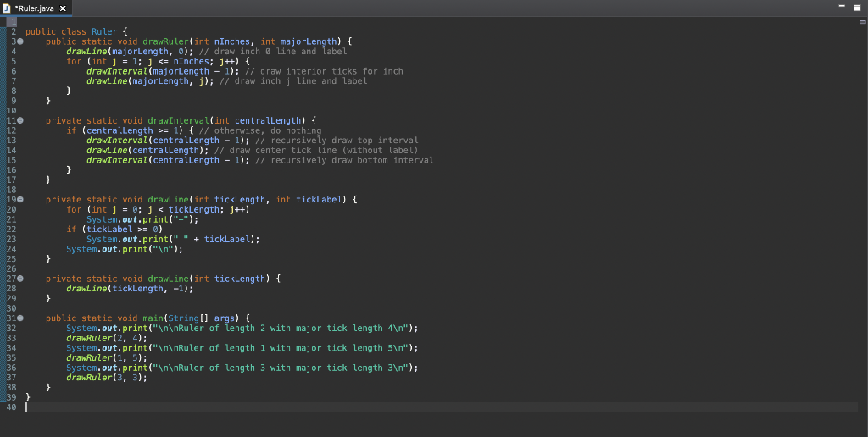The height and width of the screenshot is (437, 868).
Task: Click drawLine(majorLength, 0) call on line 4
Action: click(130, 52)
